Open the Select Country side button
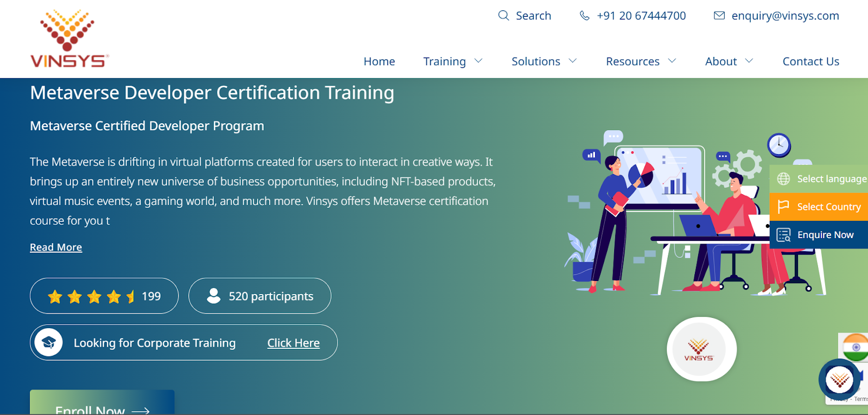Viewport: 868px width, 415px height. [x=819, y=207]
